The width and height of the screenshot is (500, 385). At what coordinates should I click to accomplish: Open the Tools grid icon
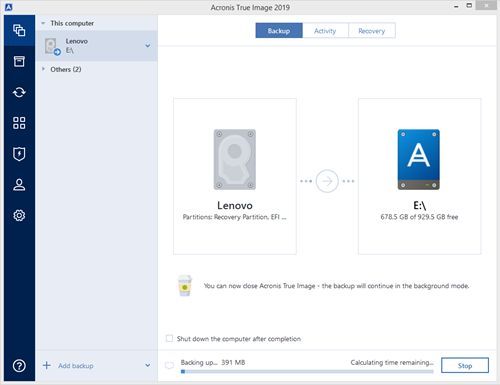coord(19,123)
